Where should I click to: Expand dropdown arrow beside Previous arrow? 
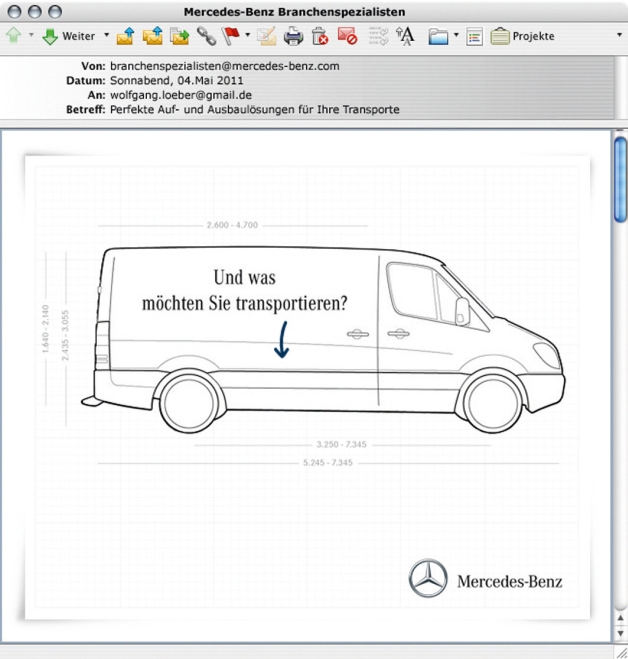(31, 36)
